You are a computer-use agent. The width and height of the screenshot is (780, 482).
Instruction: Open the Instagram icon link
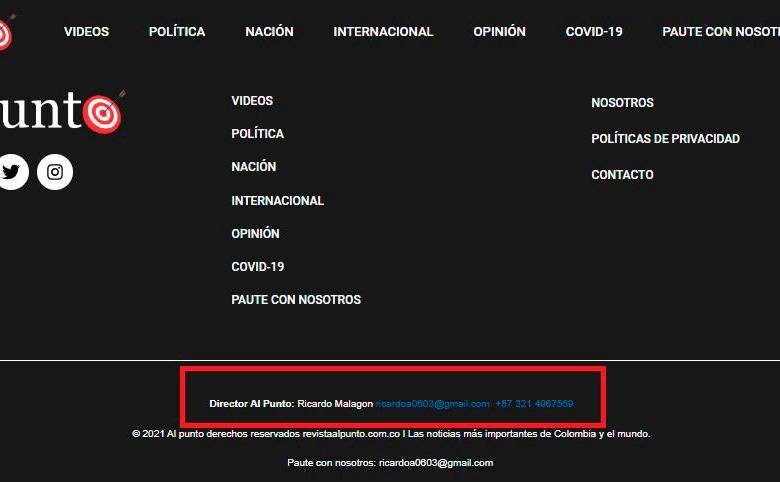click(55, 172)
